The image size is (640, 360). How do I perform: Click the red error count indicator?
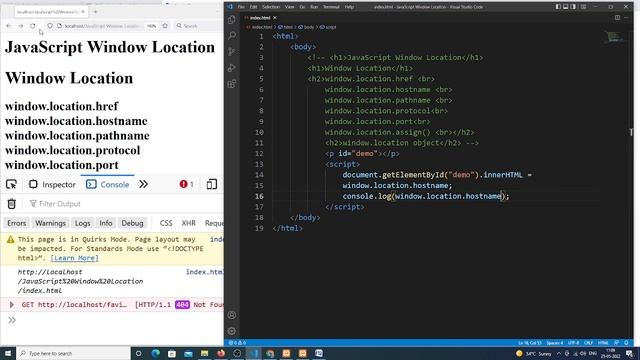187,184
